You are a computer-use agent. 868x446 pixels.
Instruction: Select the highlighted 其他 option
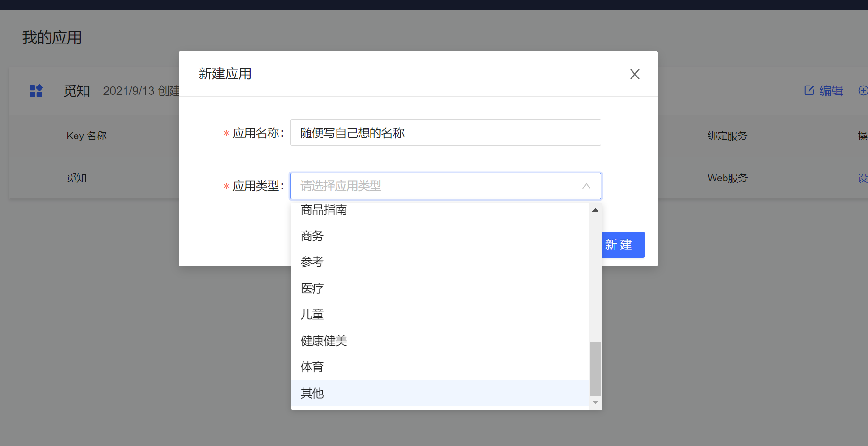[x=312, y=393]
